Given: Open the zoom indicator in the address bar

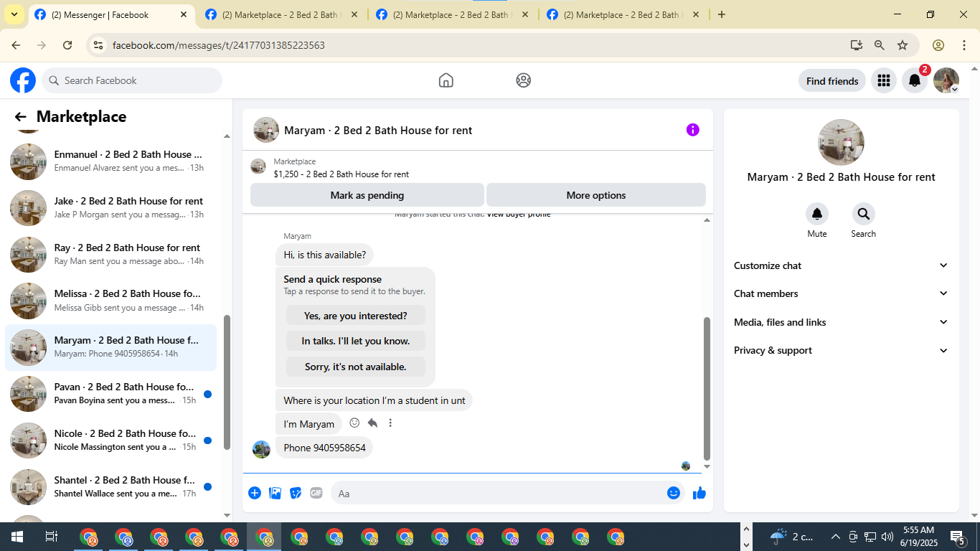Looking at the screenshot, I should [880, 45].
